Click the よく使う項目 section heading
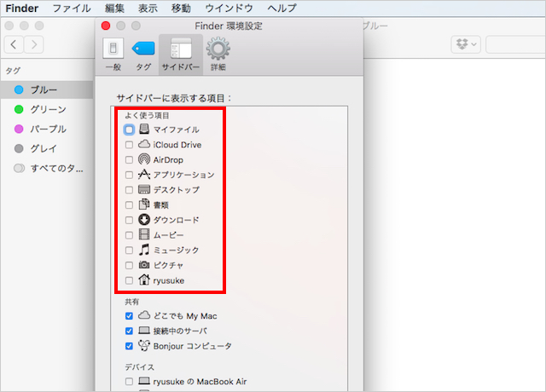This screenshot has width=546, height=392. pyautogui.click(x=147, y=116)
